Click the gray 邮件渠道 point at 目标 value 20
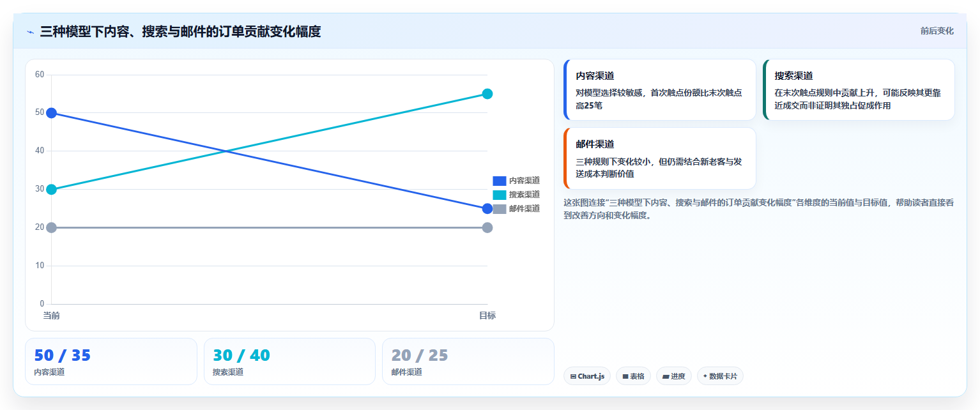980x410 pixels. point(487,227)
